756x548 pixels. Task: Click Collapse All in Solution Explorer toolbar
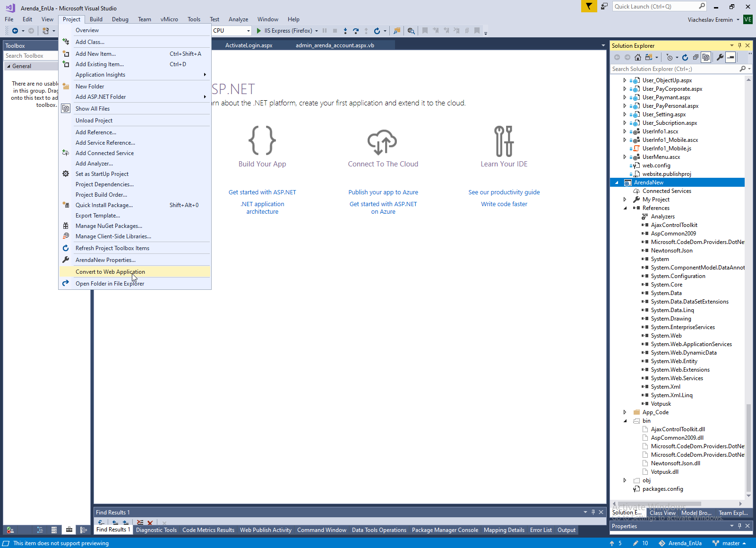[x=696, y=57]
